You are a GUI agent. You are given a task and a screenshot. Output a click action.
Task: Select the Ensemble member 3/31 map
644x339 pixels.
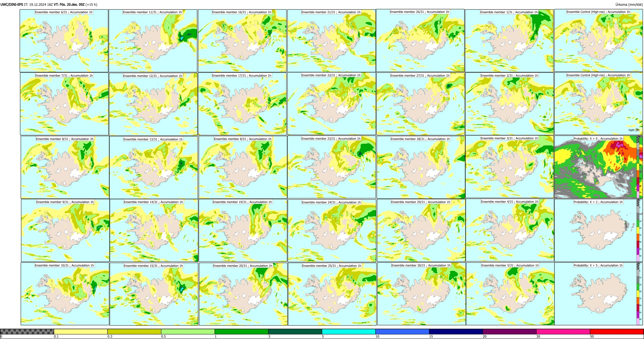coord(510,167)
